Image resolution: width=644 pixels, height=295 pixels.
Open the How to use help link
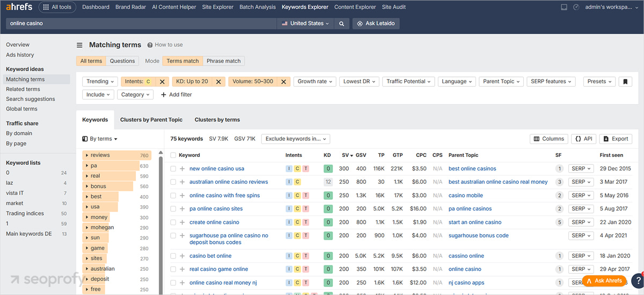coord(165,45)
